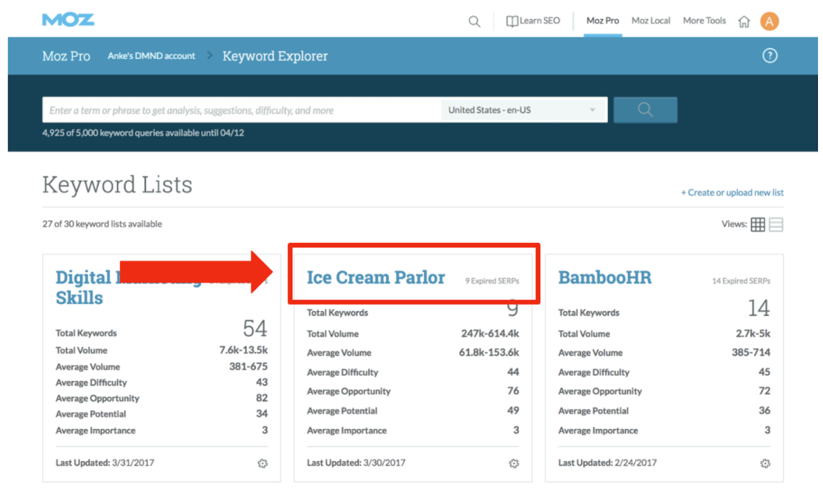823x504 pixels.
Task: Go to Moz Local in navigation
Action: pos(650,21)
